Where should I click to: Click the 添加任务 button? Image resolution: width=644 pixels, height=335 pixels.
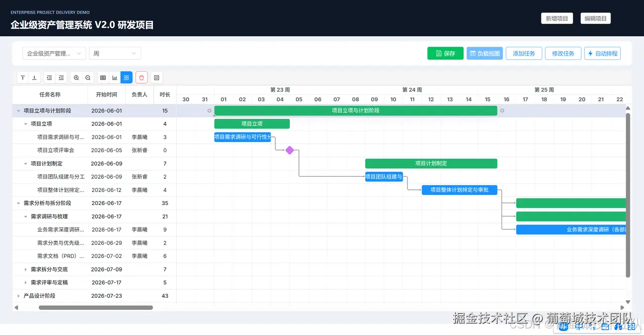coord(524,53)
